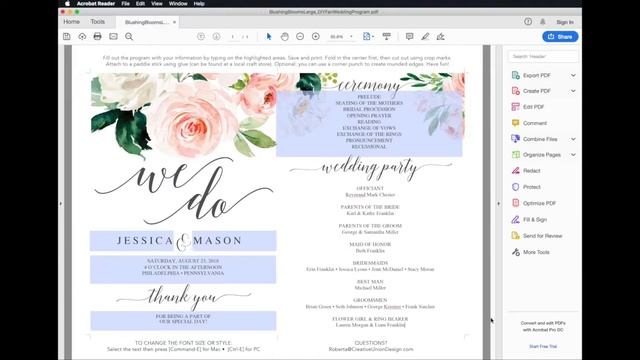Viewport: 640px width, 360px height.
Task: Open the Comment tool in sidebar
Action: click(x=535, y=123)
